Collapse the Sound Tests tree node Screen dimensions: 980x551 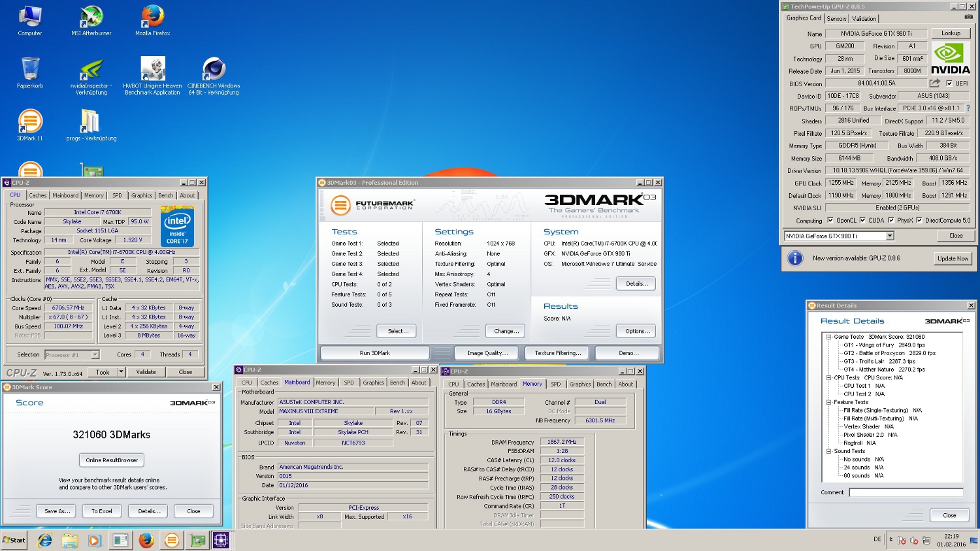(828, 451)
